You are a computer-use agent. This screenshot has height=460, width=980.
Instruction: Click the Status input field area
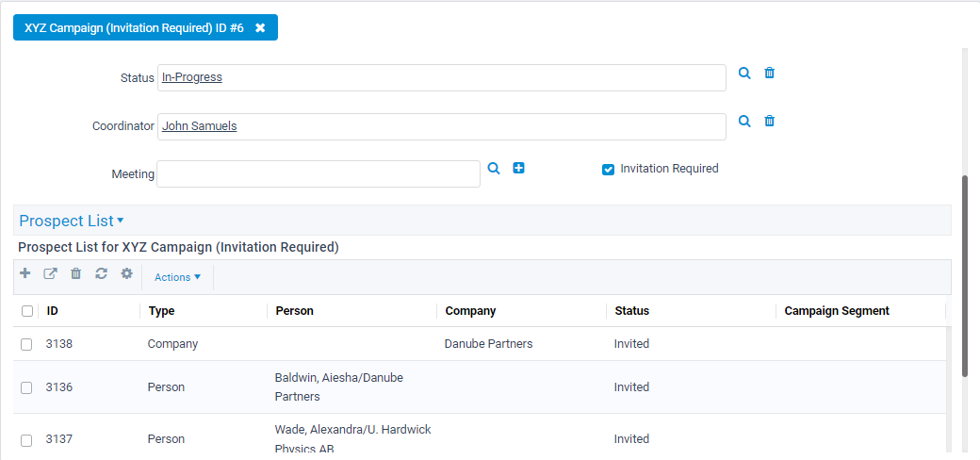442,77
